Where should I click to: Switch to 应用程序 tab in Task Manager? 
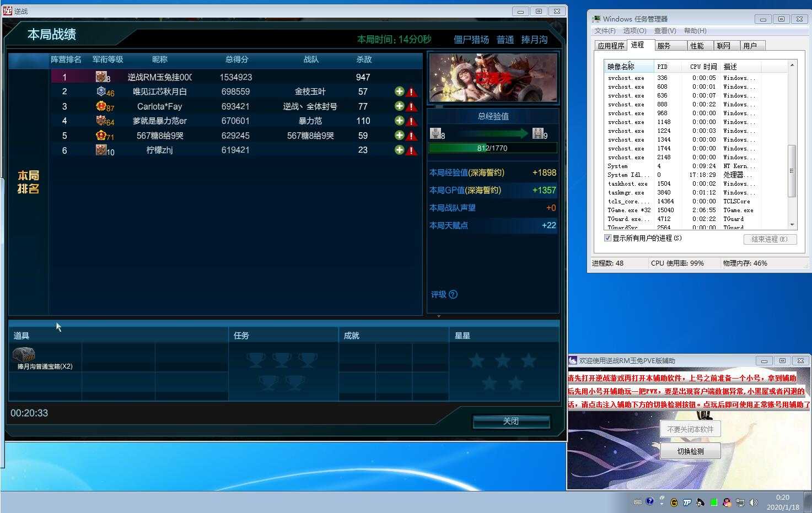(611, 46)
